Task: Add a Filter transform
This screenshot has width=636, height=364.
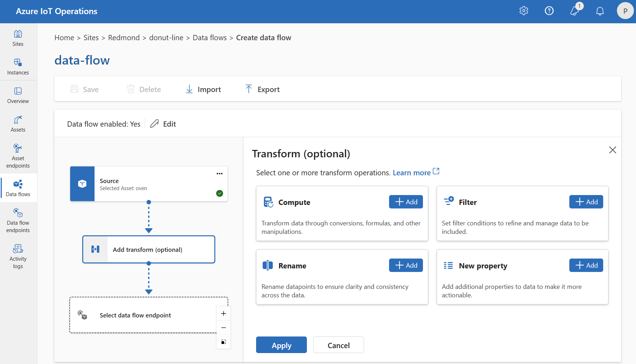Action: [586, 202]
